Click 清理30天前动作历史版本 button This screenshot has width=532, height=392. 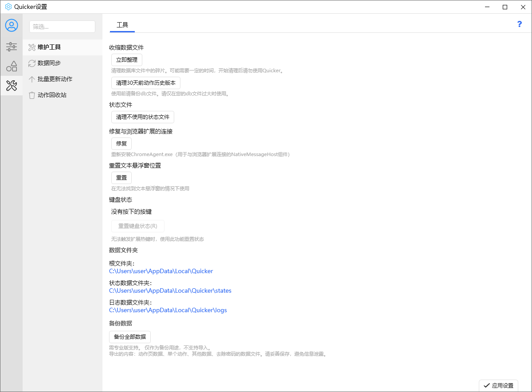[145, 83]
